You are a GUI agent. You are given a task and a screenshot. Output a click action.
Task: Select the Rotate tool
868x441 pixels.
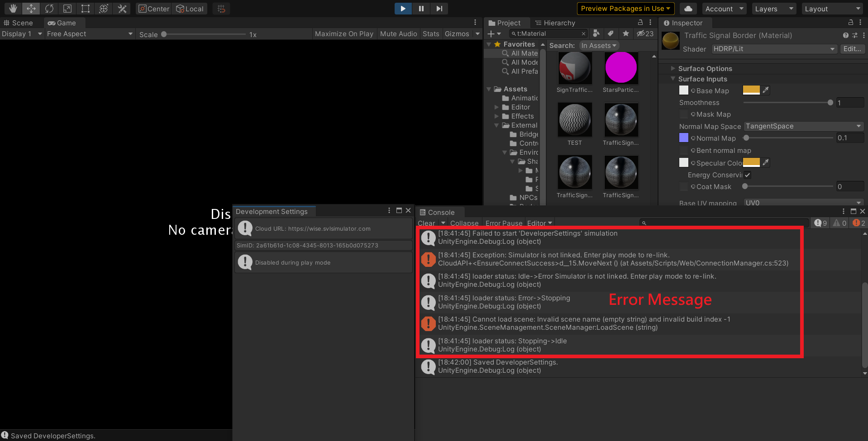click(x=49, y=8)
